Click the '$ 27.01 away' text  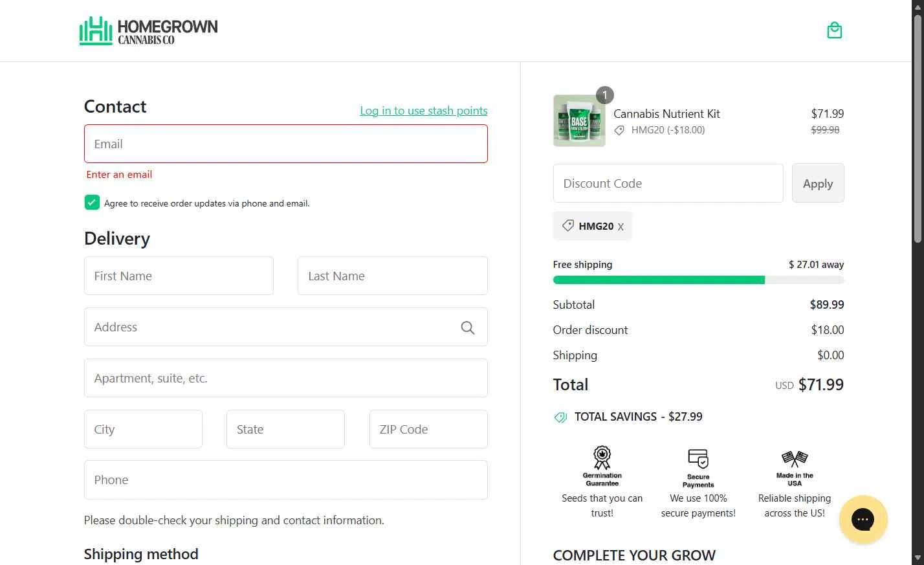coord(816,265)
